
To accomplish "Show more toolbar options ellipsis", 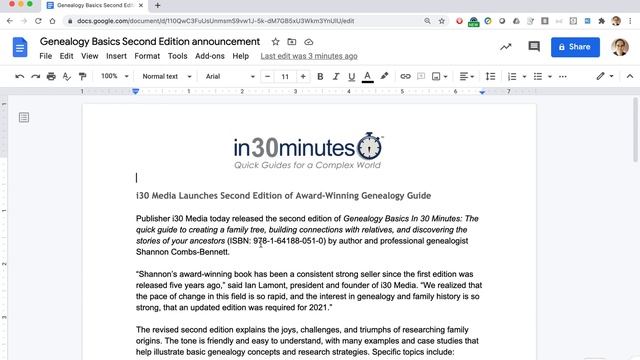I will click(562, 76).
